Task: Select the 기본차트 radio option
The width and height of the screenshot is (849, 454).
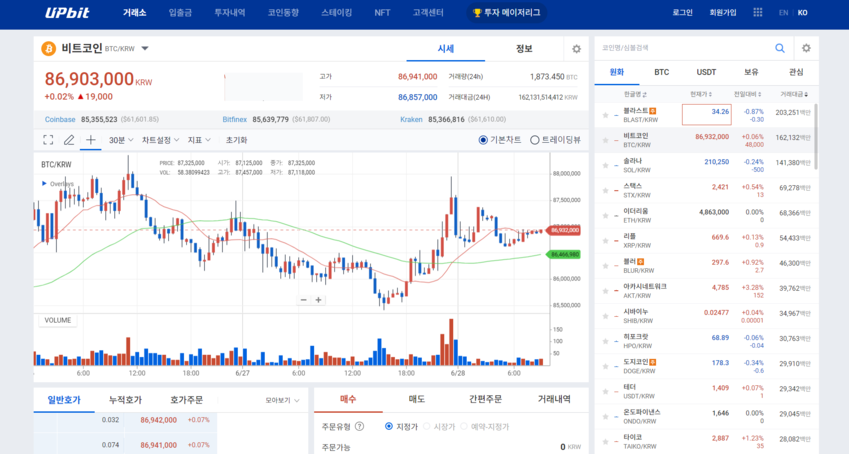Action: coord(484,140)
